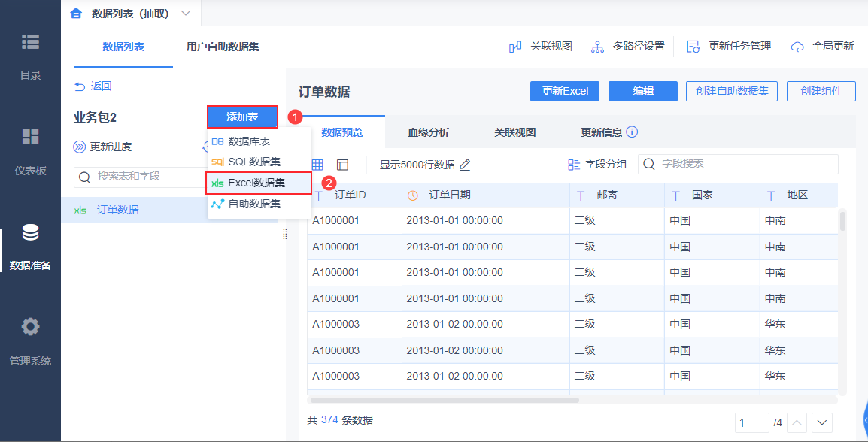The width and height of the screenshot is (868, 442).
Task: Click the 邮寄… column header
Action: click(x=618, y=195)
